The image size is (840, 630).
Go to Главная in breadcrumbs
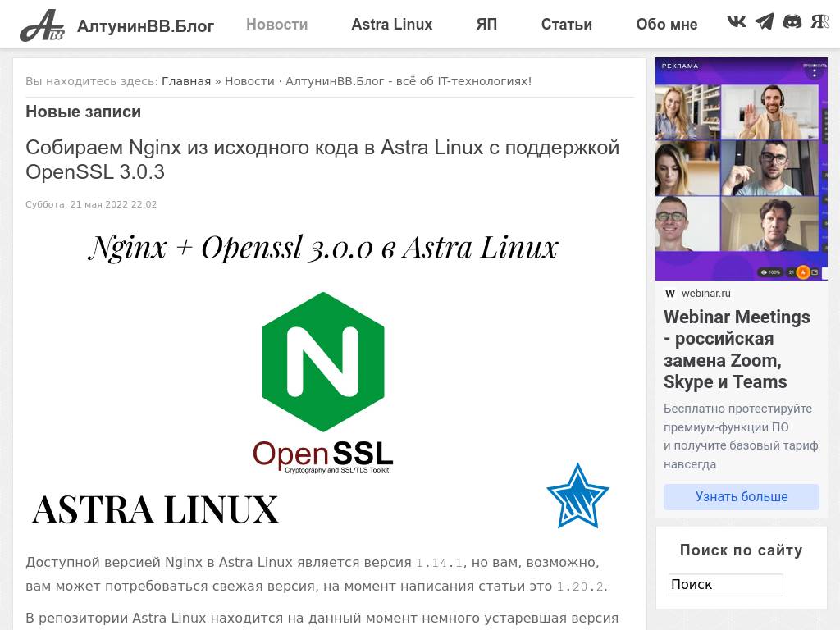coord(186,81)
